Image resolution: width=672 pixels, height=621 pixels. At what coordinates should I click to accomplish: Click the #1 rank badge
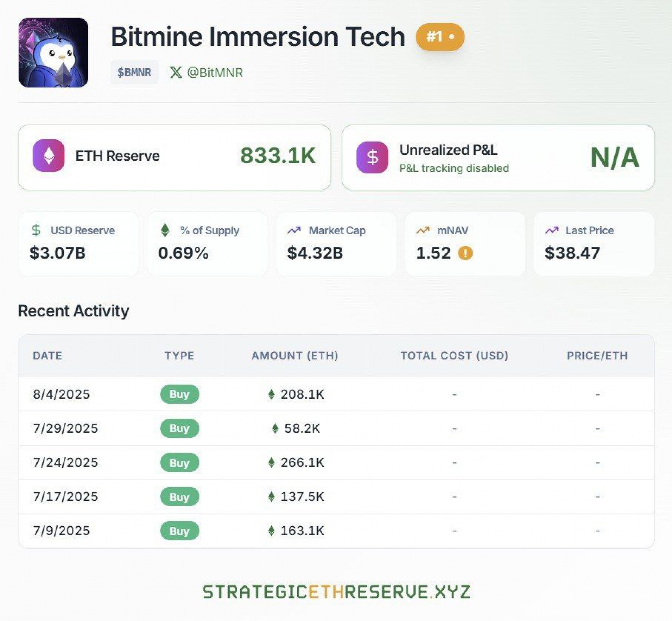tap(440, 37)
